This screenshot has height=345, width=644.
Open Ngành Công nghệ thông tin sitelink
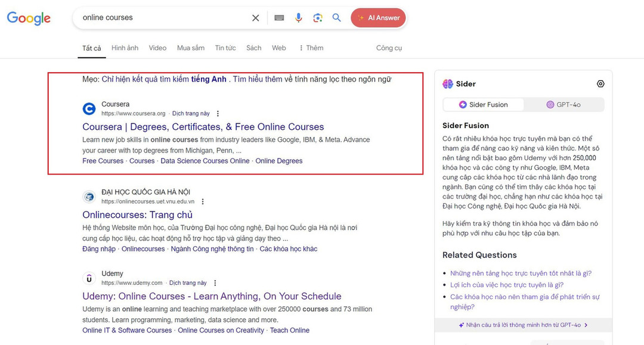[212, 248]
